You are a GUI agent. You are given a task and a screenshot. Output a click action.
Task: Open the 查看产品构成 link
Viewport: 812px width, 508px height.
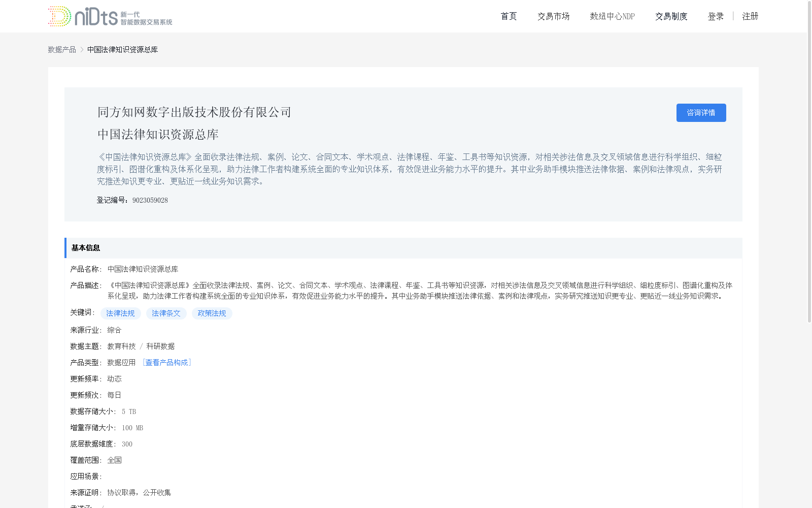click(166, 362)
